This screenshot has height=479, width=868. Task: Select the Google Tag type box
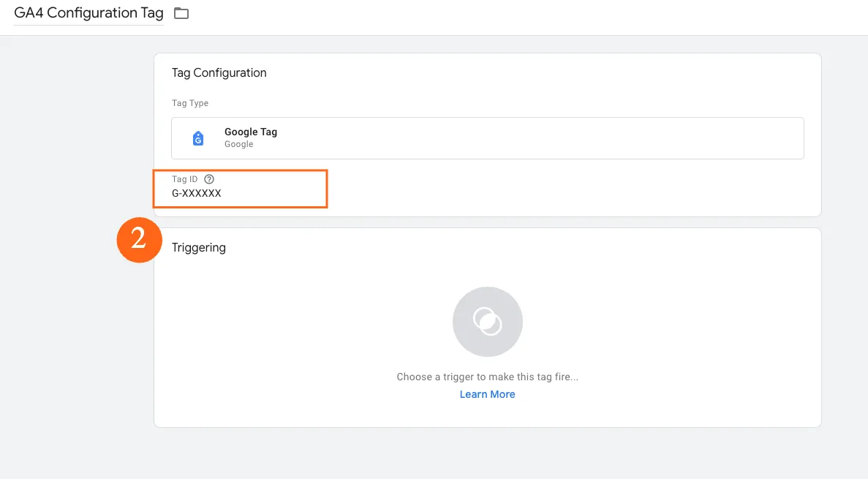[x=487, y=138]
